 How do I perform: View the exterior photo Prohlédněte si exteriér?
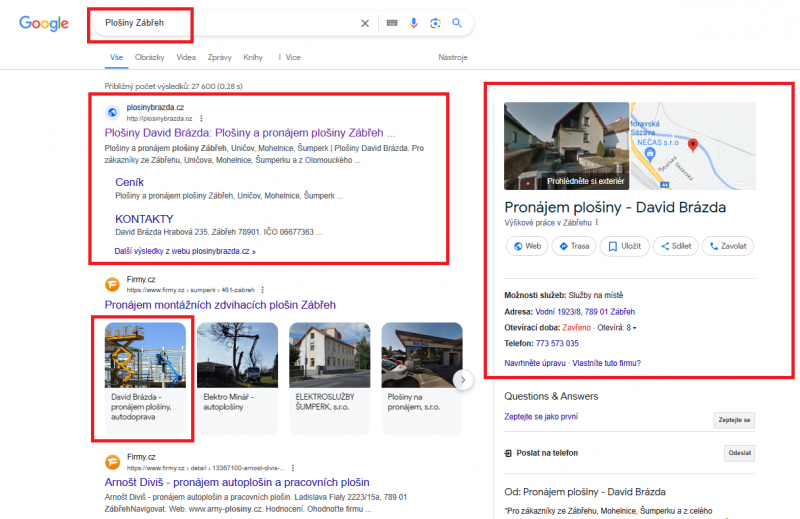coord(566,146)
